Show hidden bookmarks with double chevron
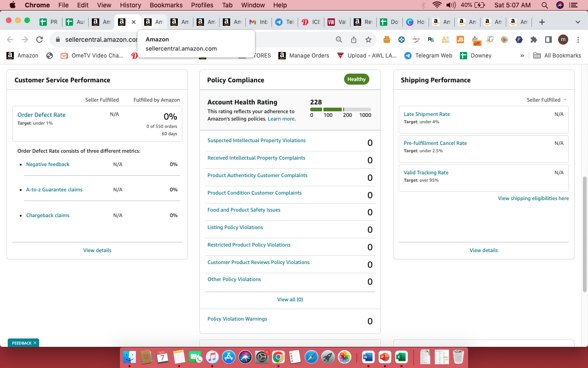This screenshot has width=588, height=368. coord(522,56)
